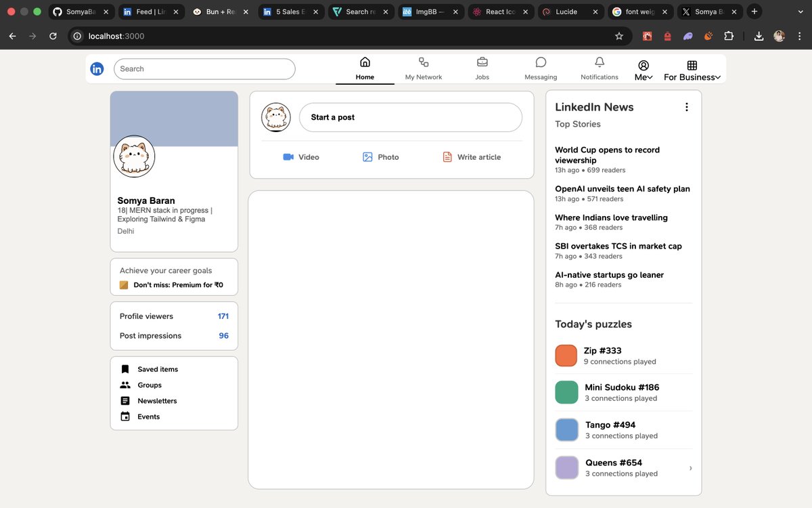812x508 pixels.
Task: Click the Chrome profile avatar
Action: (780, 36)
